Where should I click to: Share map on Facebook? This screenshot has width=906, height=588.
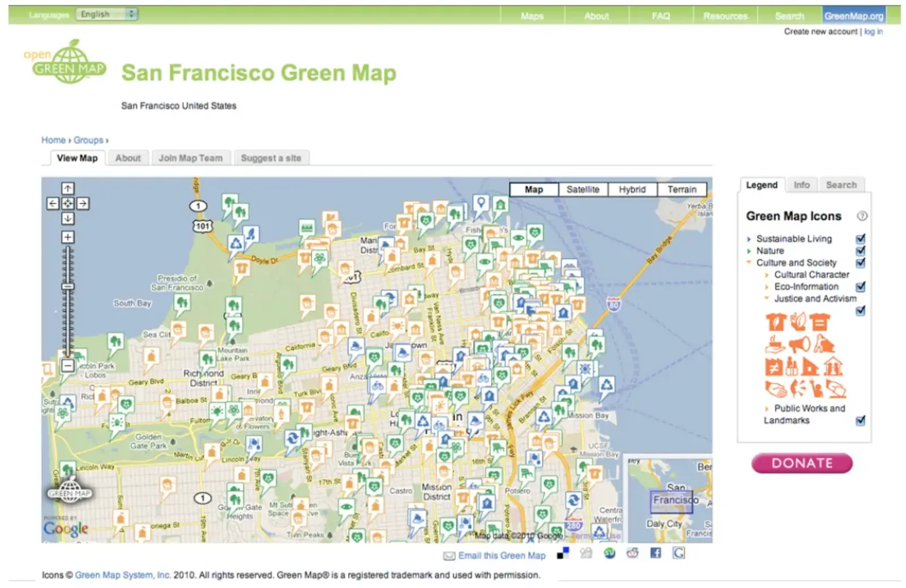pyautogui.click(x=656, y=553)
